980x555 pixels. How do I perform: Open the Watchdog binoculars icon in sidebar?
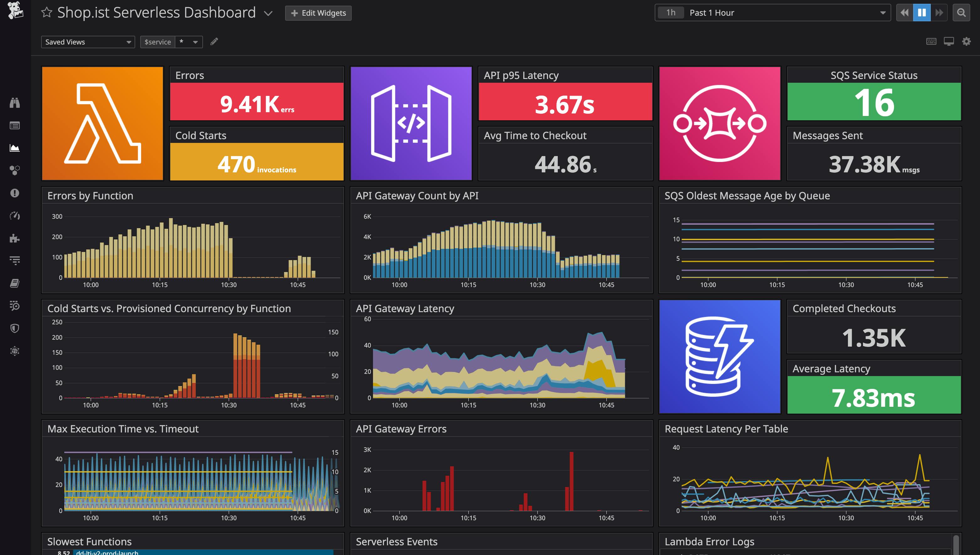click(x=14, y=103)
